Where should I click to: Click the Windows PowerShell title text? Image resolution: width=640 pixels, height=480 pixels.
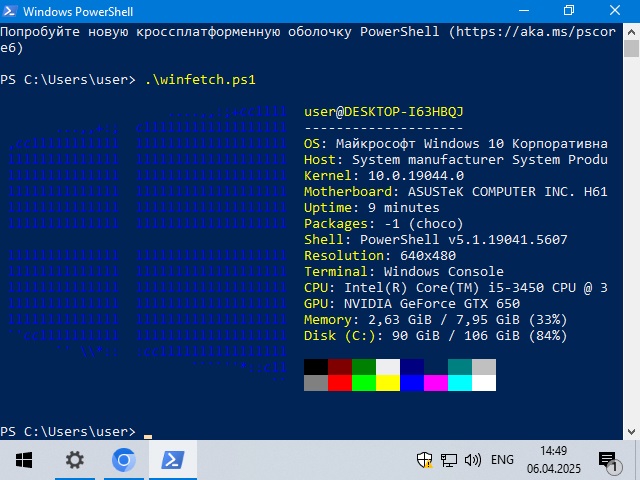(x=78, y=11)
